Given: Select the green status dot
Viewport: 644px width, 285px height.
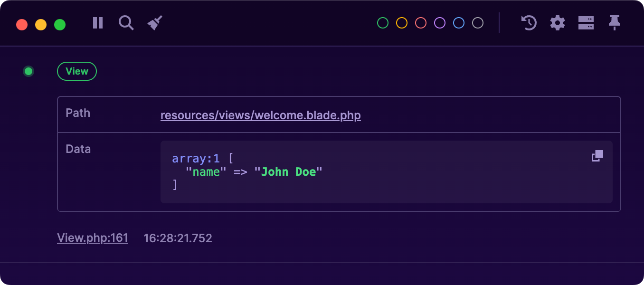Looking at the screenshot, I should point(28,71).
